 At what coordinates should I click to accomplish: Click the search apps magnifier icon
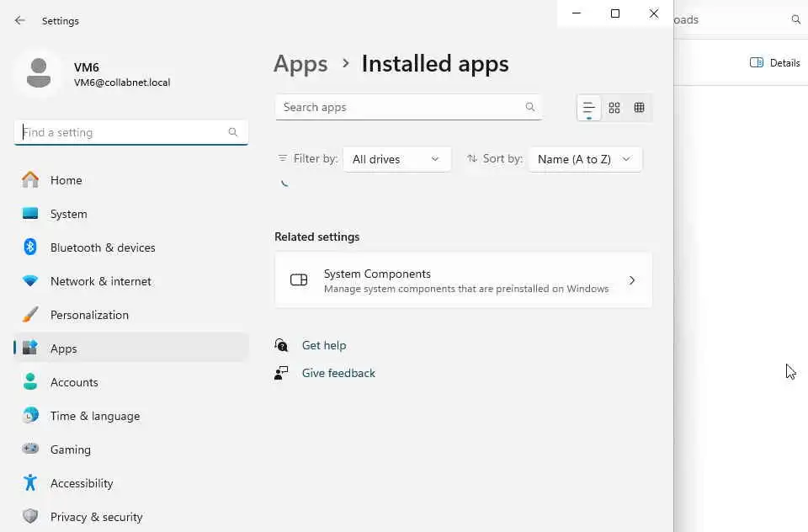(530, 107)
